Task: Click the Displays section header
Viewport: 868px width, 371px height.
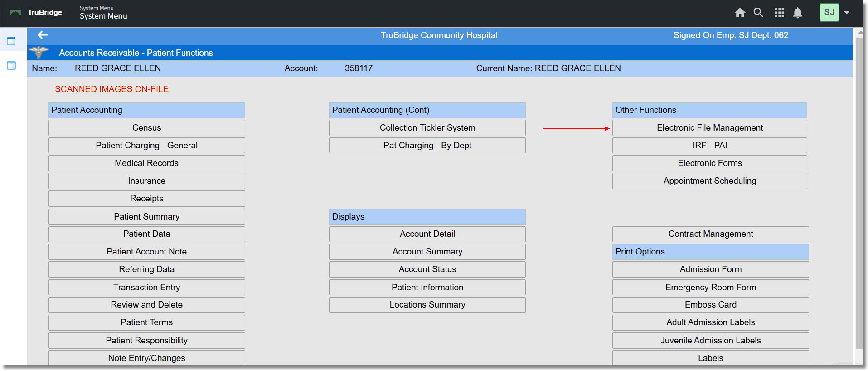Action: point(427,217)
